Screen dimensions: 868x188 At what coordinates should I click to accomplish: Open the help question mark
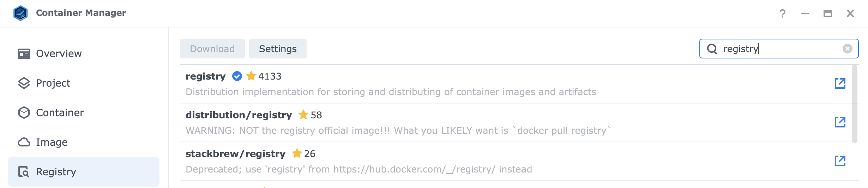783,13
